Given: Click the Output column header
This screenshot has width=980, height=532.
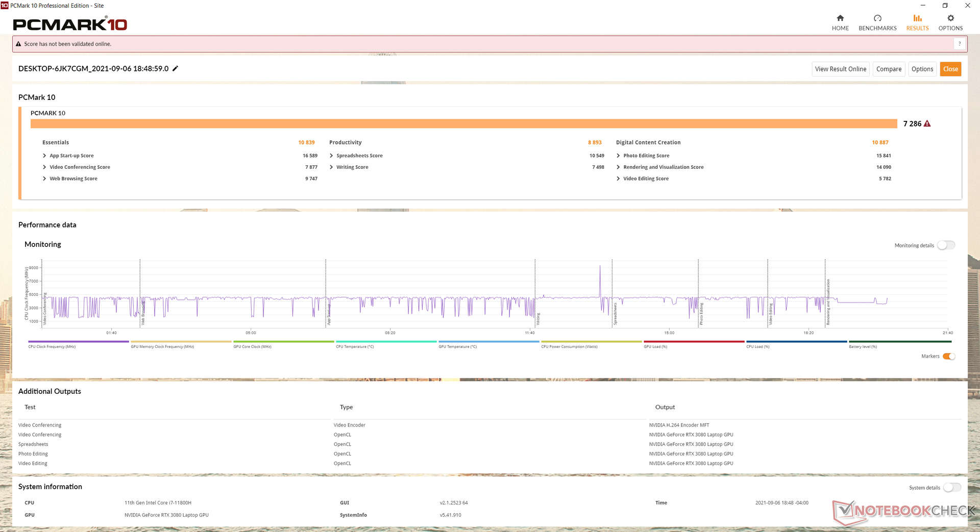Looking at the screenshot, I should pos(665,407).
